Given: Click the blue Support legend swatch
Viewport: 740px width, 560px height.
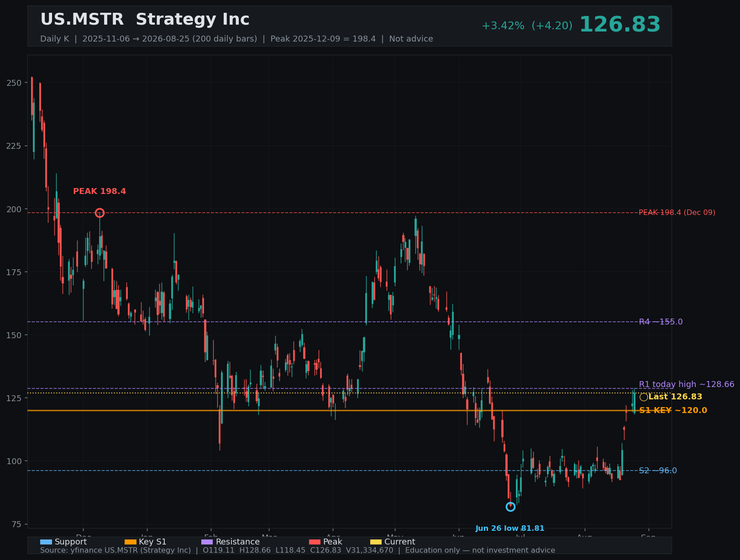Looking at the screenshot, I should click(x=46, y=542).
